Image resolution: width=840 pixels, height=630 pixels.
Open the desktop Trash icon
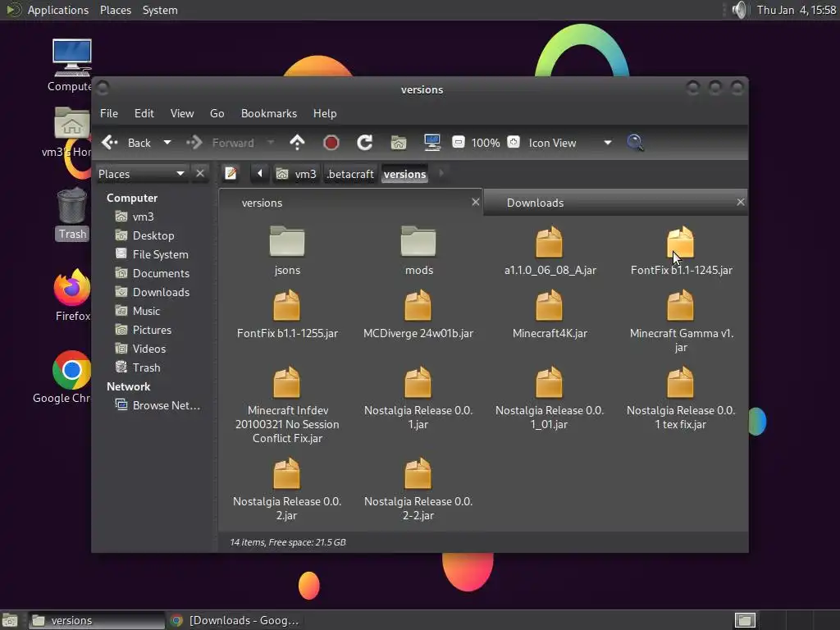[x=72, y=214]
